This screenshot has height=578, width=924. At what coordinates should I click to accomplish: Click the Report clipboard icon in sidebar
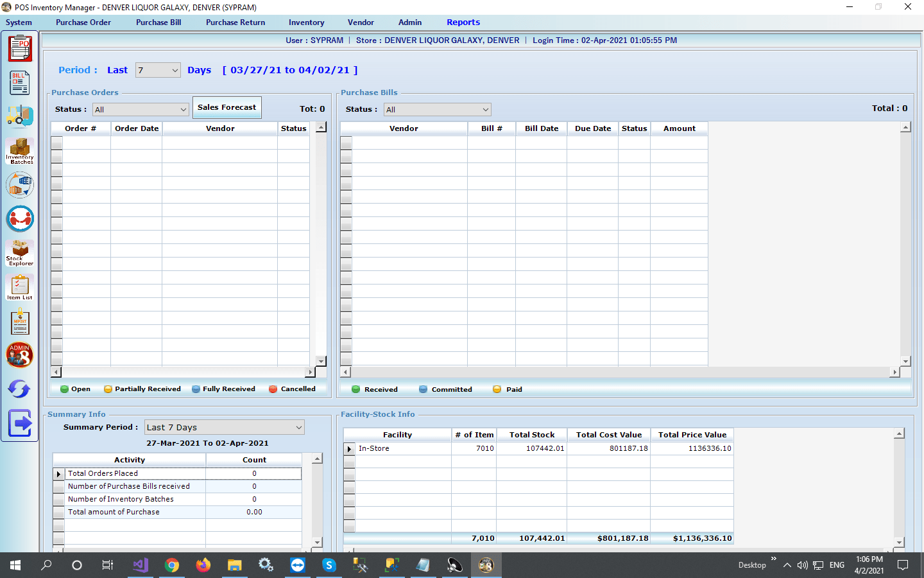tap(20, 322)
